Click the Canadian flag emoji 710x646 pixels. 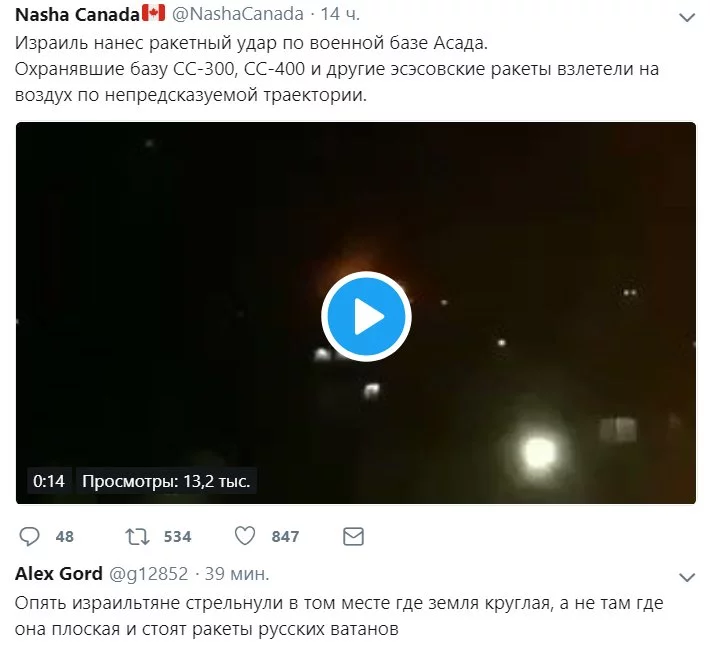coord(154,13)
